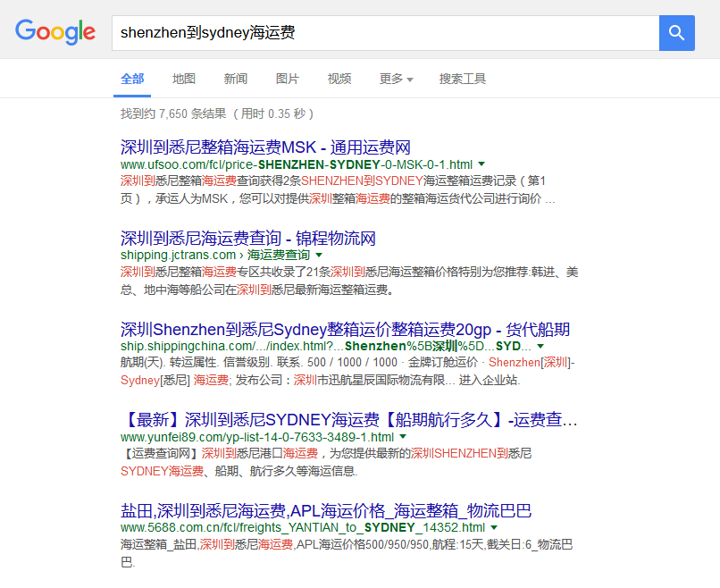Expand the arrow beside the yunfei89.com URL
Screen dimensions: 720x588
[403, 437]
